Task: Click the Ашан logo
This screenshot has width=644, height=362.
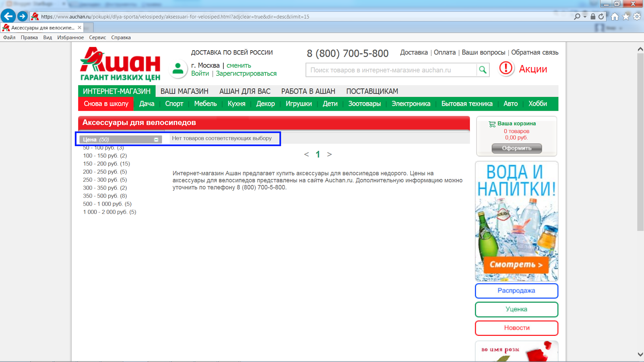Action: (120, 64)
